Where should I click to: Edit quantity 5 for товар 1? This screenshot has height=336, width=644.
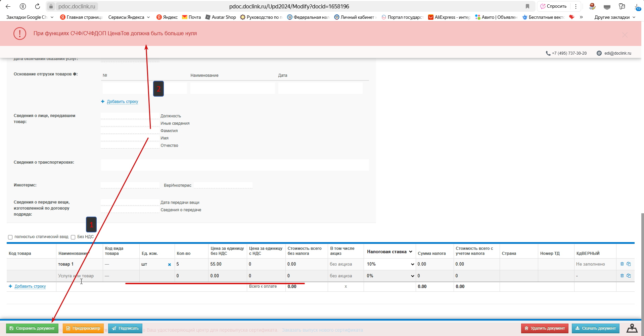click(x=191, y=264)
